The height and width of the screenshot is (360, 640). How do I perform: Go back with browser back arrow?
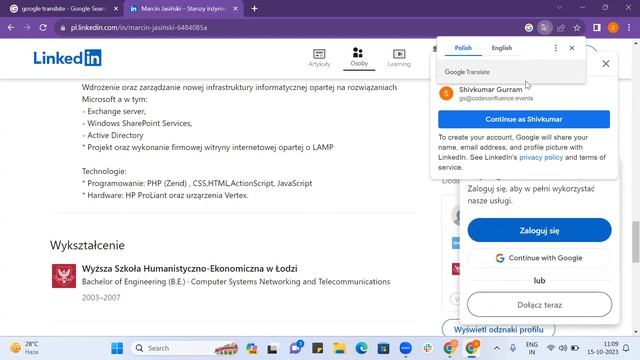[11, 27]
